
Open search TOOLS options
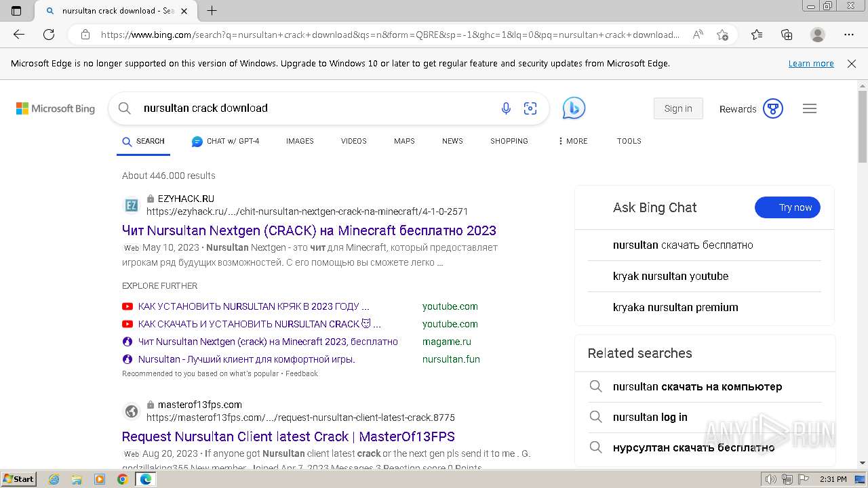(x=629, y=141)
